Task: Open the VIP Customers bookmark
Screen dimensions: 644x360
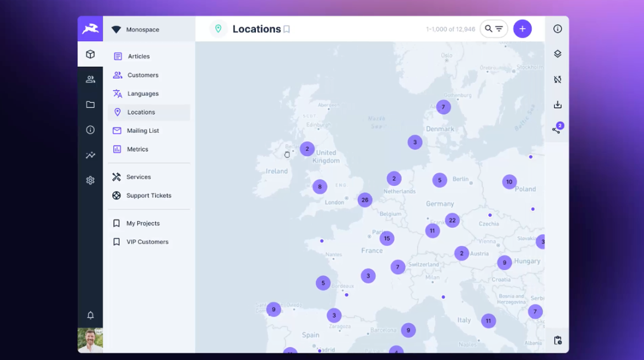Action: coord(149,242)
